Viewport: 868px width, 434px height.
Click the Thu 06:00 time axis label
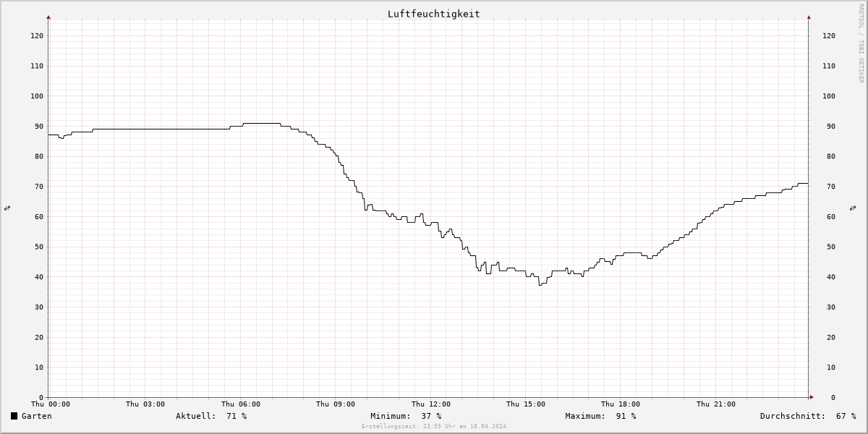click(241, 404)
